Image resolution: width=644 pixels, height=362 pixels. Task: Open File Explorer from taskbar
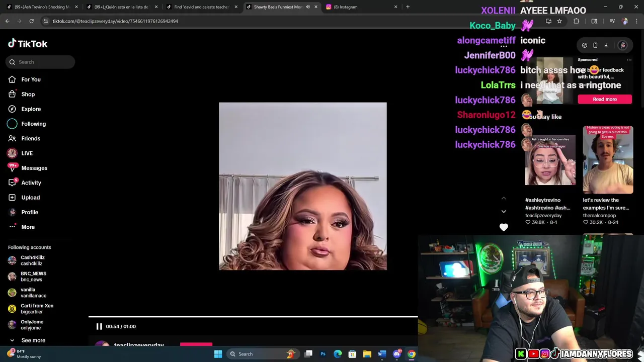coord(367,354)
